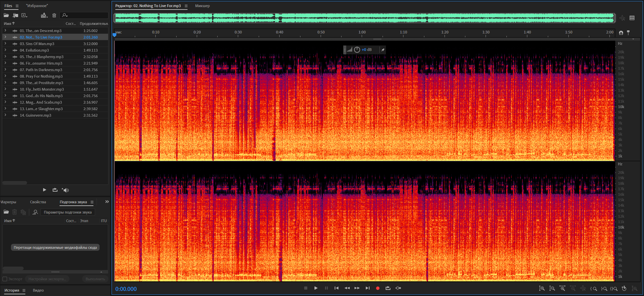Click the Продолжительность column header
This screenshot has width=644, height=296.
(x=94, y=24)
